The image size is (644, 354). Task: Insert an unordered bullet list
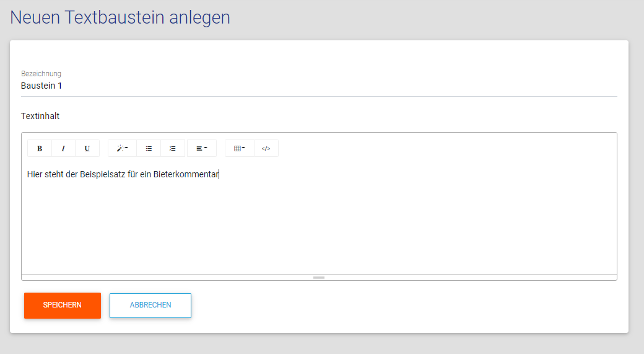pos(149,149)
